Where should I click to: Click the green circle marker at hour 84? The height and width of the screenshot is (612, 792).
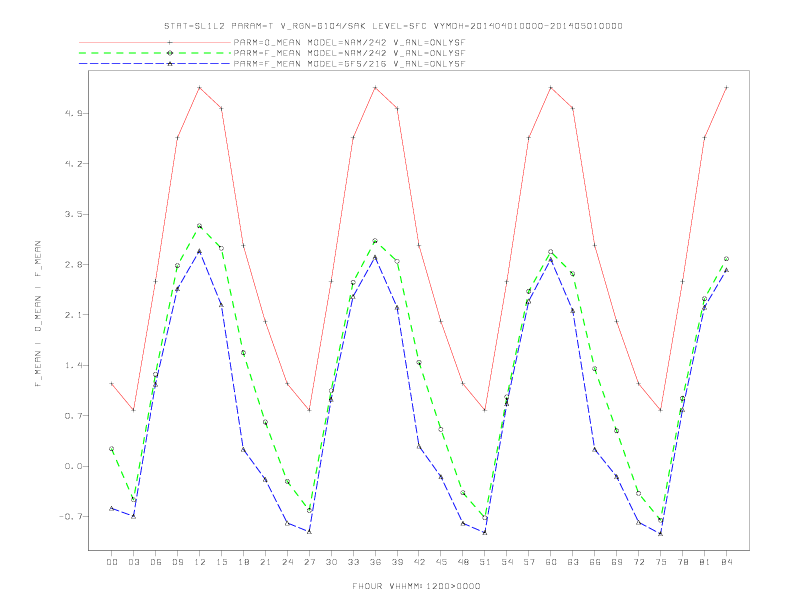click(726, 259)
